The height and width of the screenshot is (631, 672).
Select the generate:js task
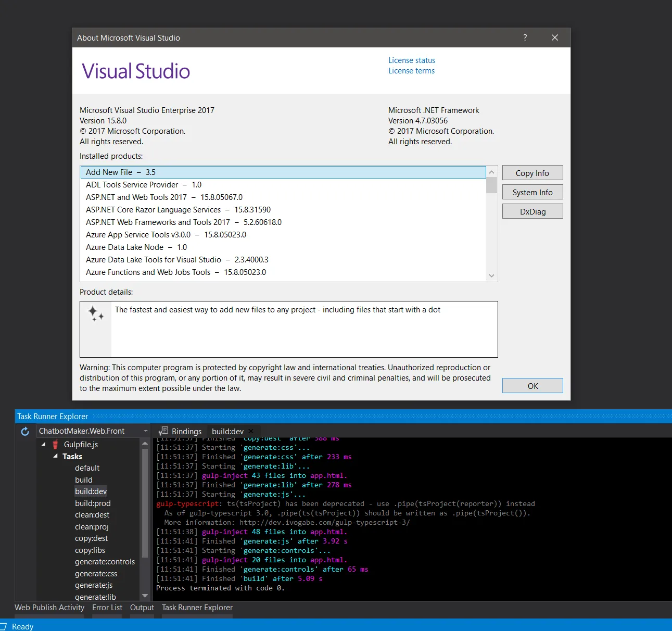pos(94,585)
